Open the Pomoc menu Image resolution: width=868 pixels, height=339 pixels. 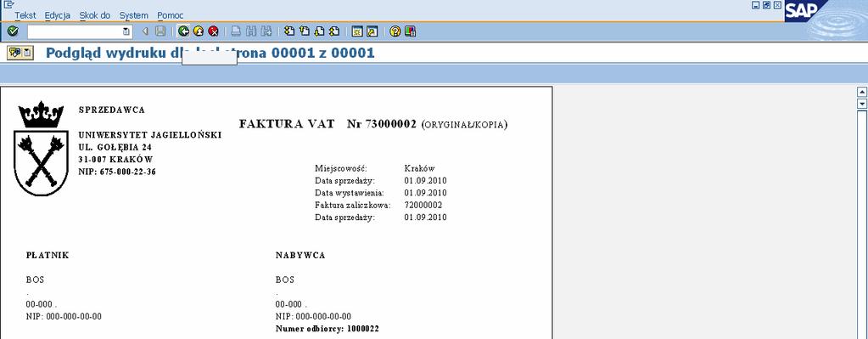pos(170,15)
